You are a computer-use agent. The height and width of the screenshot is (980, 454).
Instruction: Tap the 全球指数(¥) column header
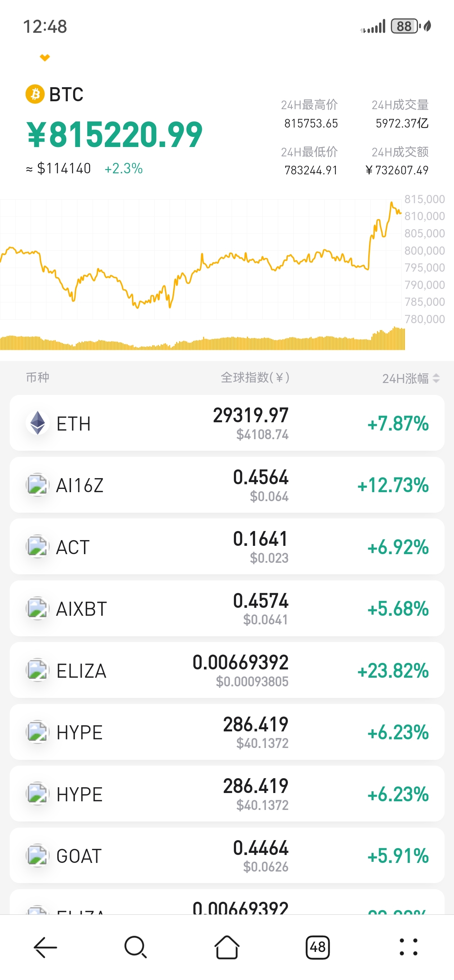pos(255,378)
